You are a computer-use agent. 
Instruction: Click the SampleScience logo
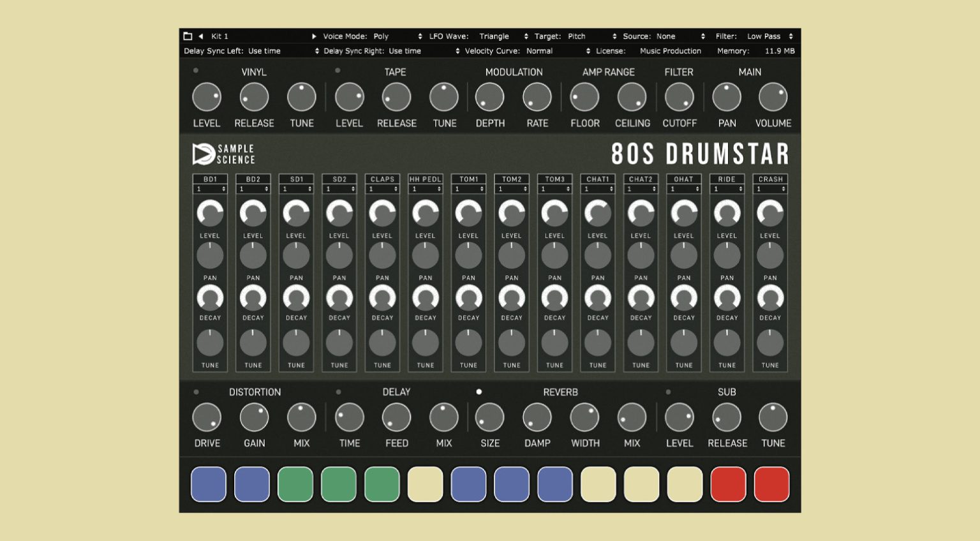pos(221,153)
